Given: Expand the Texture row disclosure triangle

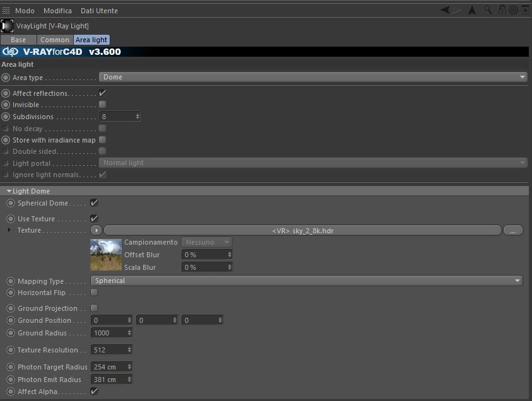Looking at the screenshot, I should pyautogui.click(x=9, y=230).
